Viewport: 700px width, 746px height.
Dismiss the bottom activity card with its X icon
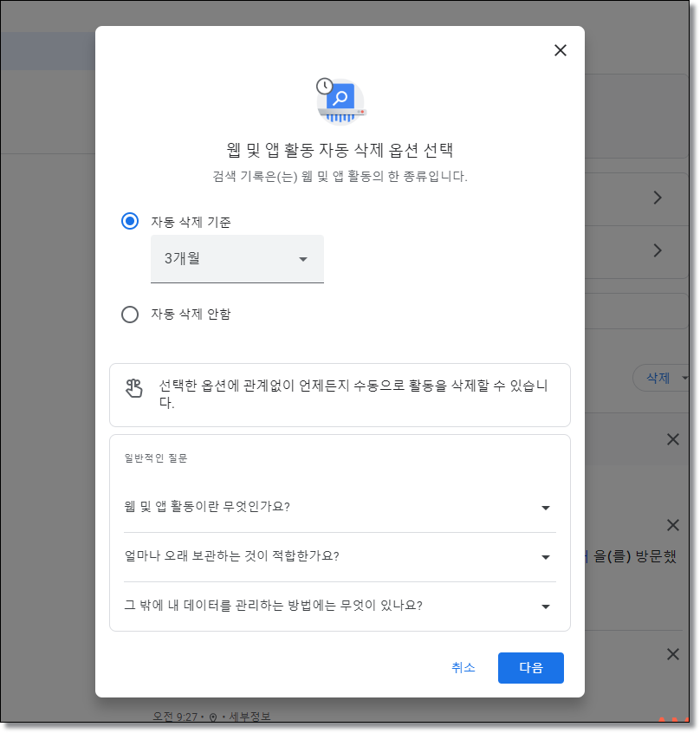pyautogui.click(x=673, y=656)
